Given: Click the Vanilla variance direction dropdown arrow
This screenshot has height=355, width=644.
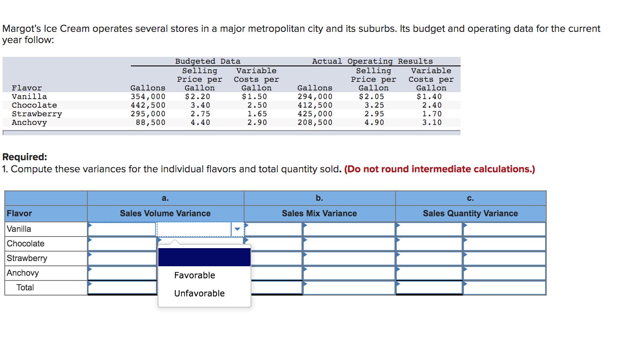Looking at the screenshot, I should click(x=237, y=229).
